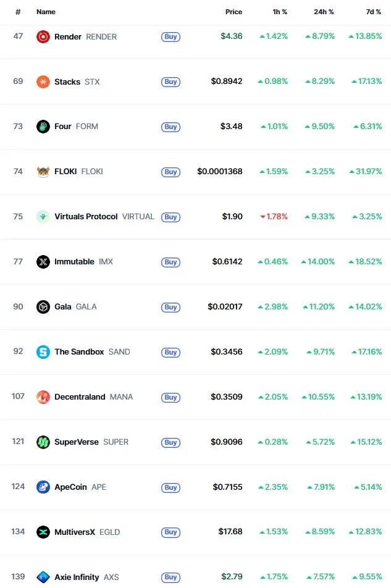Open the MultiversX EGLD name link
This screenshot has width=391, height=588.
[87, 532]
